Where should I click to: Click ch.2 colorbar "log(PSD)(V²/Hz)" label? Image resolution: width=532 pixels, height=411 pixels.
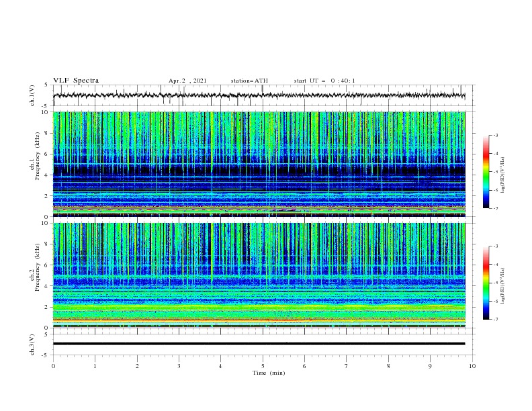click(x=502, y=286)
